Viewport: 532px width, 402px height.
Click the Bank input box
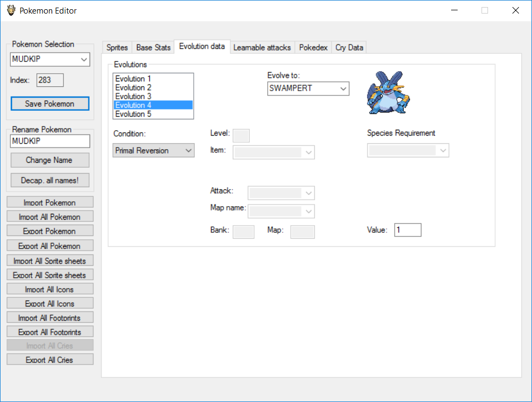pos(244,232)
